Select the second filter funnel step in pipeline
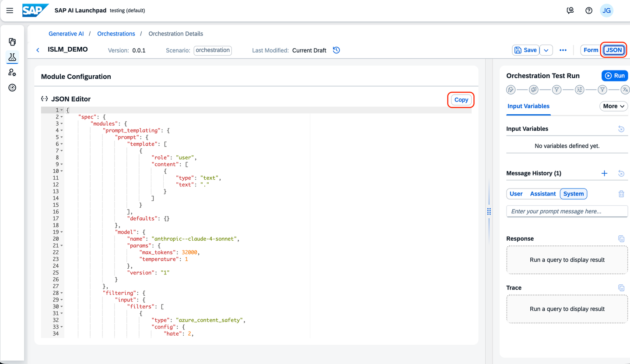This screenshot has height=364, width=630. point(603,90)
